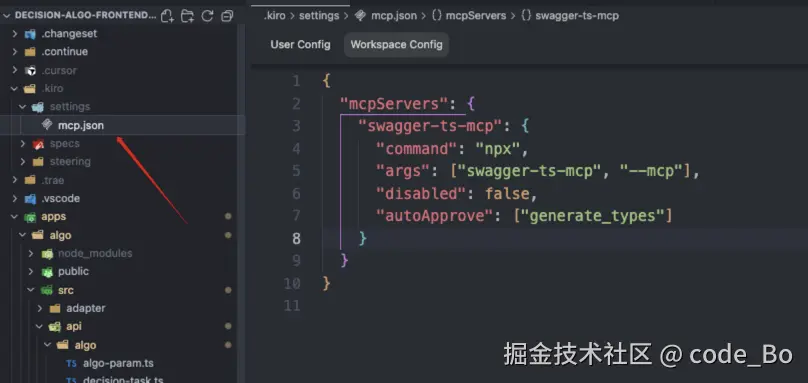Expand the .cursor folder chevron
The width and height of the screenshot is (808, 383).
[15, 70]
